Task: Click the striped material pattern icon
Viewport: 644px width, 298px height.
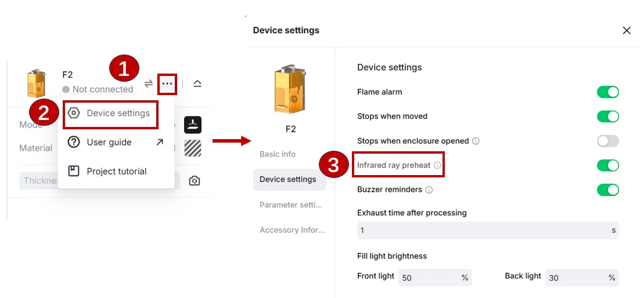Action: (x=193, y=148)
